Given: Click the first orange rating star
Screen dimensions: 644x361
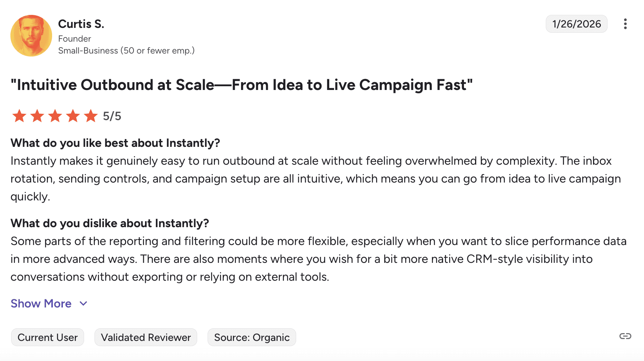Looking at the screenshot, I should pos(19,116).
